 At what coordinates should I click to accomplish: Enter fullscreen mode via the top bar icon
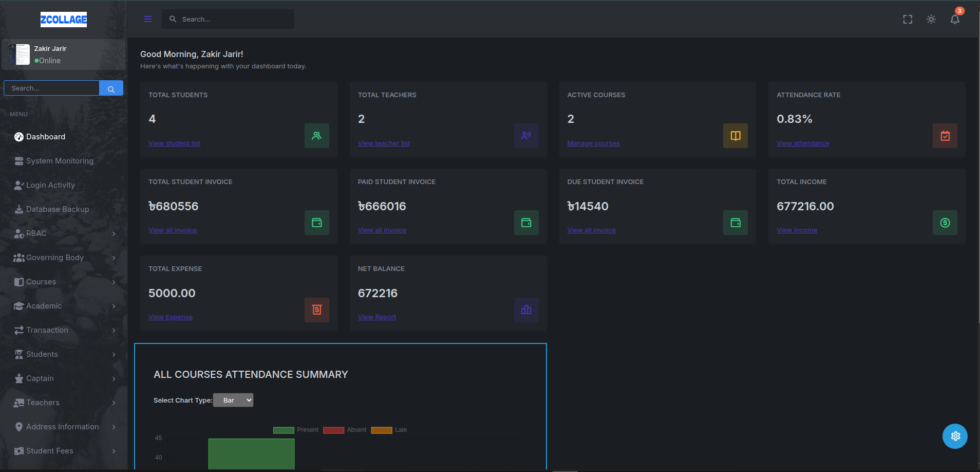tap(908, 20)
